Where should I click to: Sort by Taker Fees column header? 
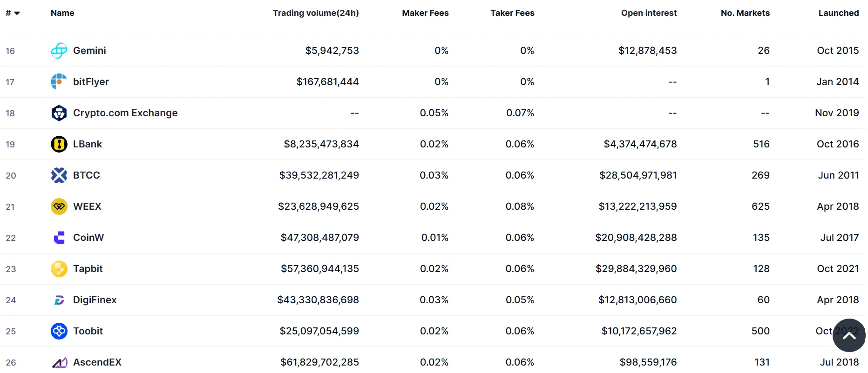click(512, 13)
